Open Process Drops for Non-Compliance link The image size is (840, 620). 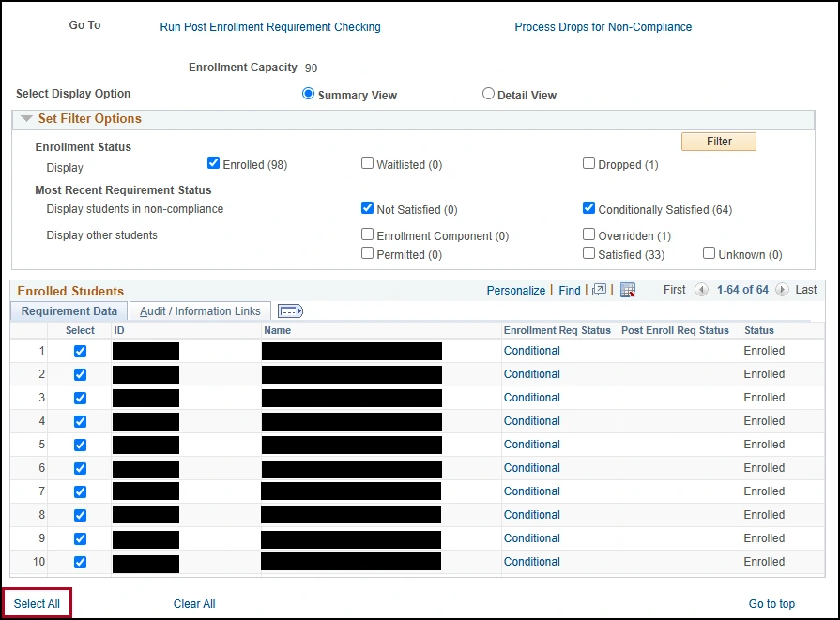point(603,27)
